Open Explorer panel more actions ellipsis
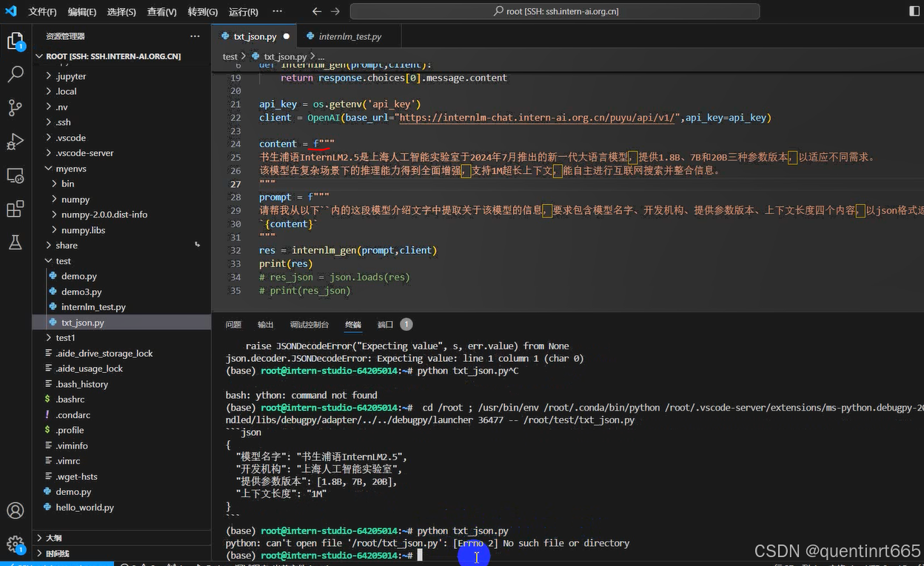The image size is (924, 566). (x=195, y=36)
